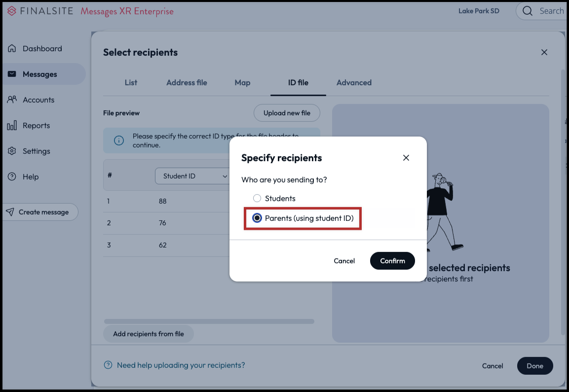The height and width of the screenshot is (392, 569).
Task: Open Need help uploading your recipients link
Action: pyautogui.click(x=181, y=365)
